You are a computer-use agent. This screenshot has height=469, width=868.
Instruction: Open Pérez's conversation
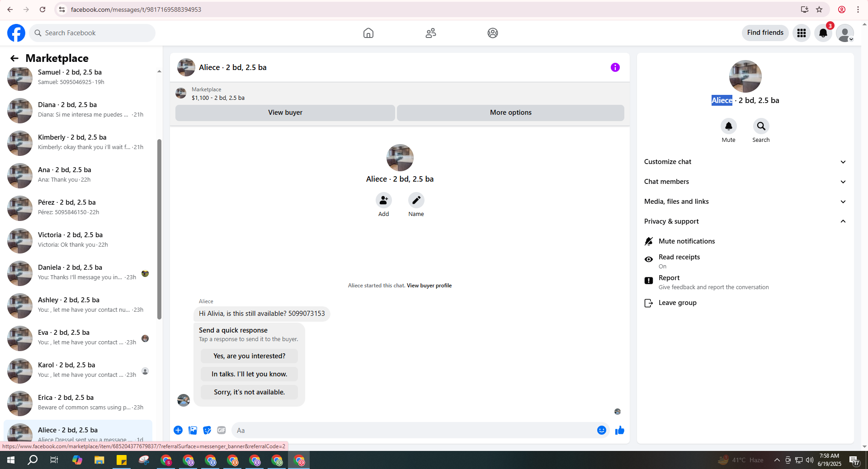coord(78,207)
